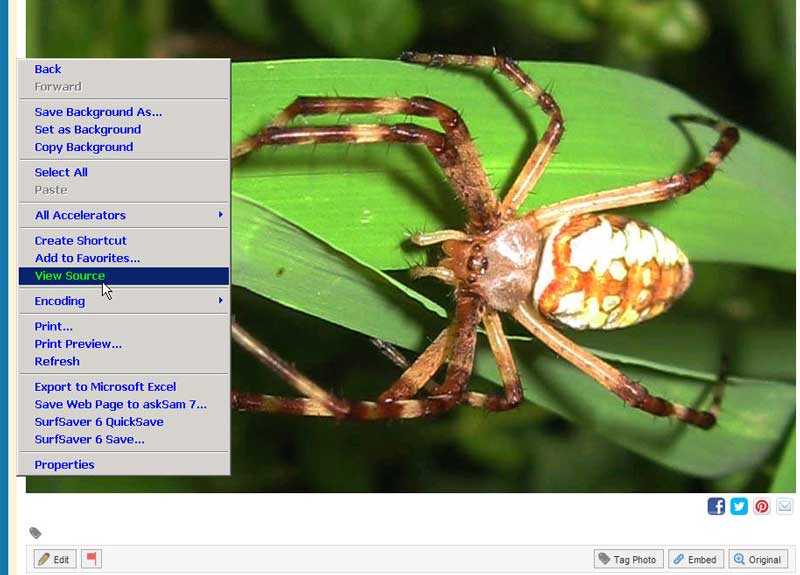The image size is (800, 575).
Task: Click the Twitter share icon
Action: [739, 506]
